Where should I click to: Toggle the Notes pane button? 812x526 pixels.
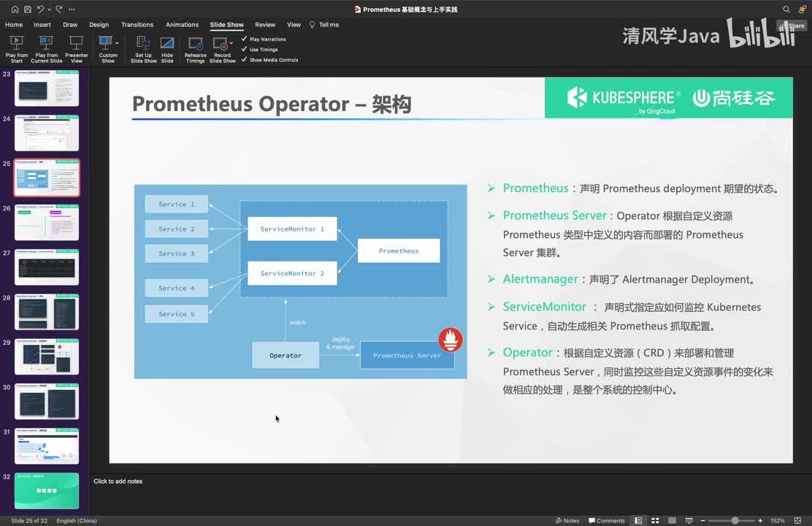point(567,521)
